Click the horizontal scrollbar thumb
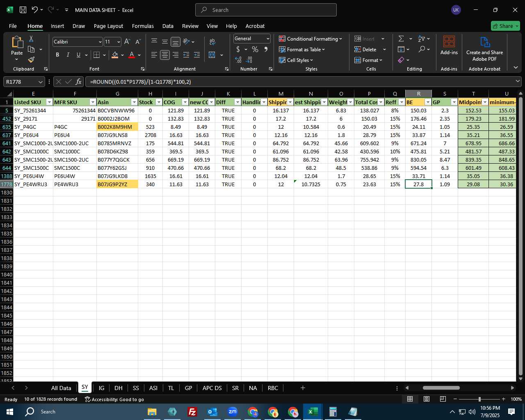The width and height of the screenshot is (525, 420). 441,388
